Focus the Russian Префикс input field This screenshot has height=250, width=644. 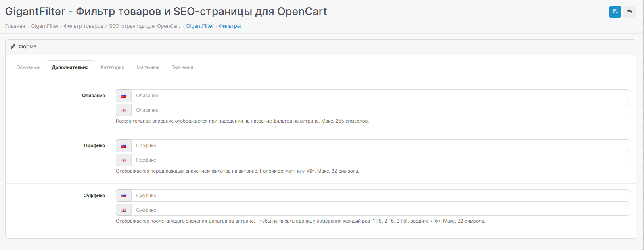click(x=381, y=146)
